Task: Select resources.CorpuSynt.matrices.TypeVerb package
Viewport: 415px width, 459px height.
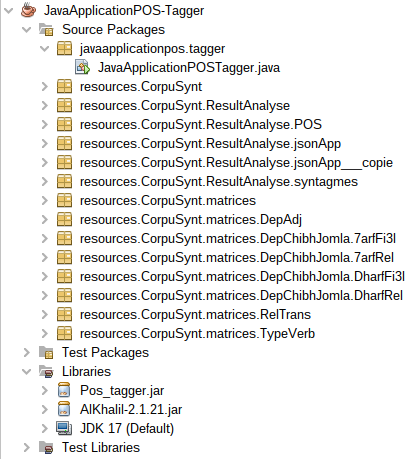Action: [197, 334]
